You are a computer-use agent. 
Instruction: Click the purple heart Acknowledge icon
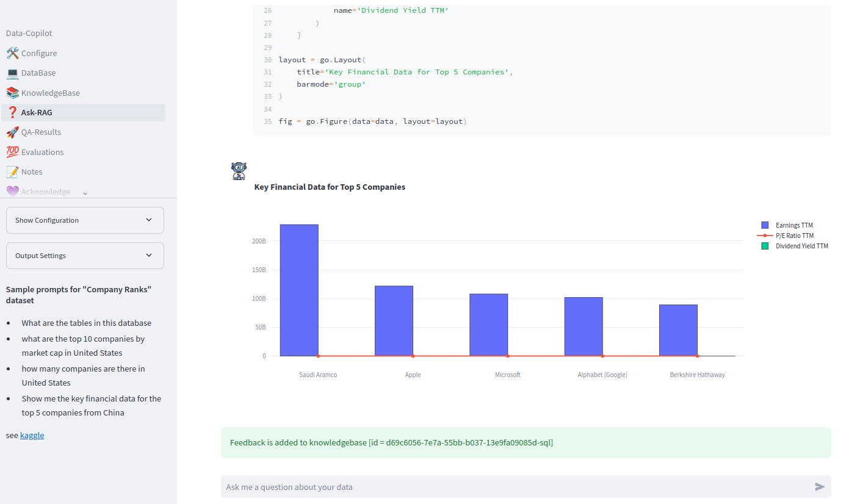tap(12, 191)
